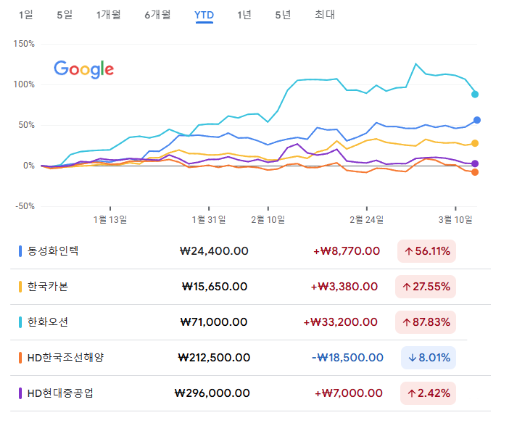This screenshot has height=426, width=515.
Task: Click the blue swatch beside 동성화인텍
Action: pyautogui.click(x=20, y=251)
